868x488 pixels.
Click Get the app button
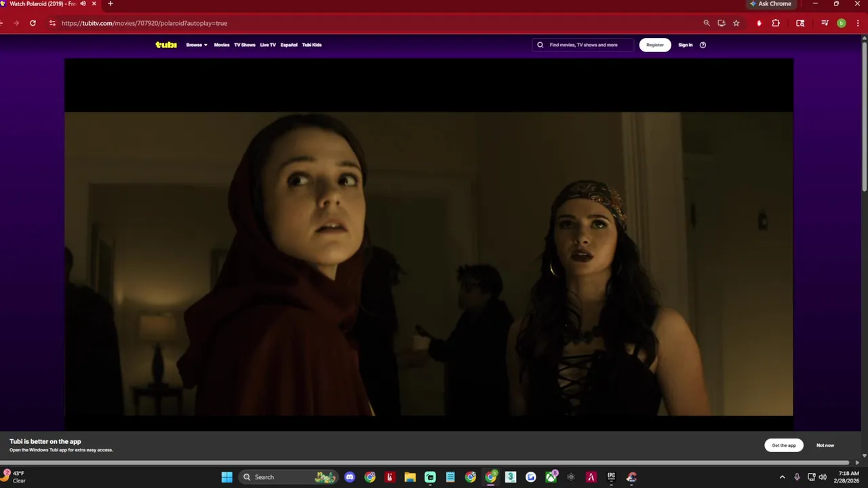pos(784,445)
